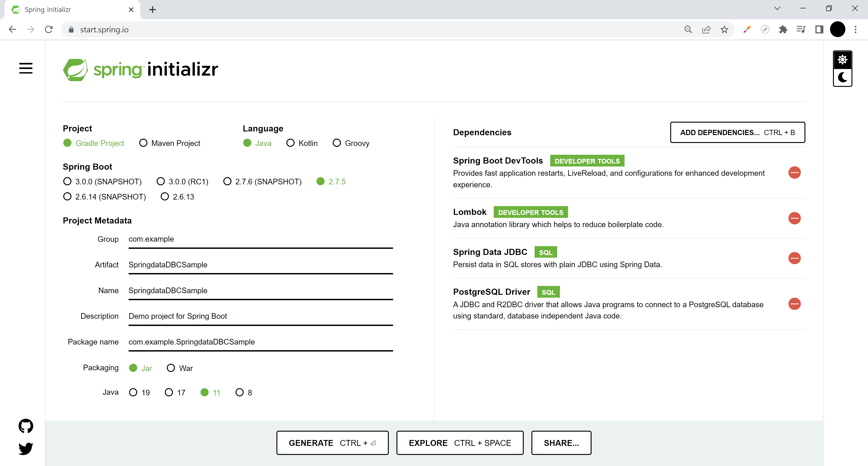
Task: Click the Add Dependencies button
Action: pyautogui.click(x=737, y=133)
